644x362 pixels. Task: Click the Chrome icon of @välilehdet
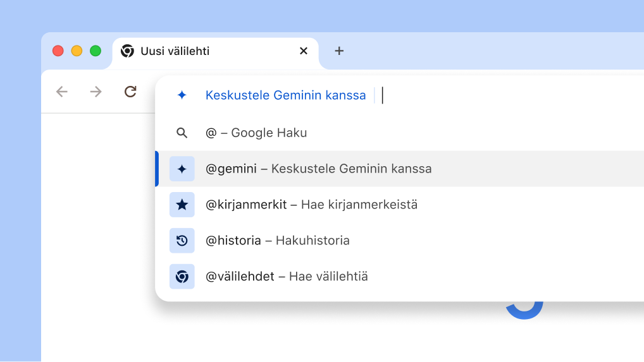pos(182,277)
